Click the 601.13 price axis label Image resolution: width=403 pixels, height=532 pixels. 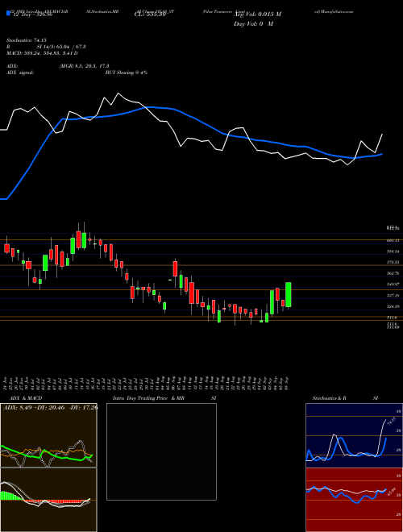(393, 240)
